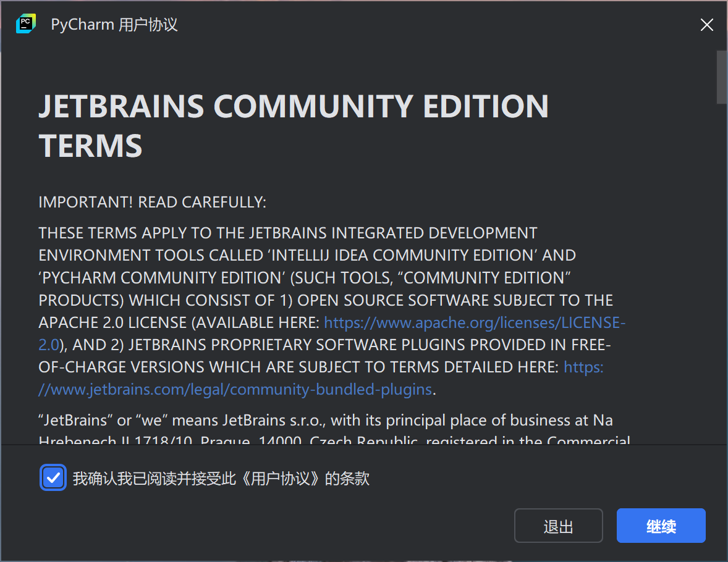Click the PRODUCTS) WHICH CONSIST OF line
728x562 pixels.
pyautogui.click(x=325, y=300)
